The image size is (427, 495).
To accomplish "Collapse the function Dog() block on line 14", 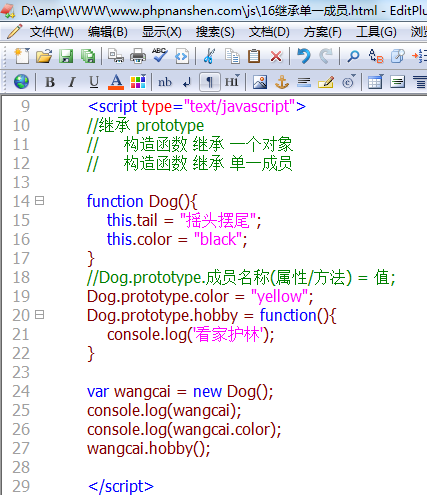I will click(39, 201).
